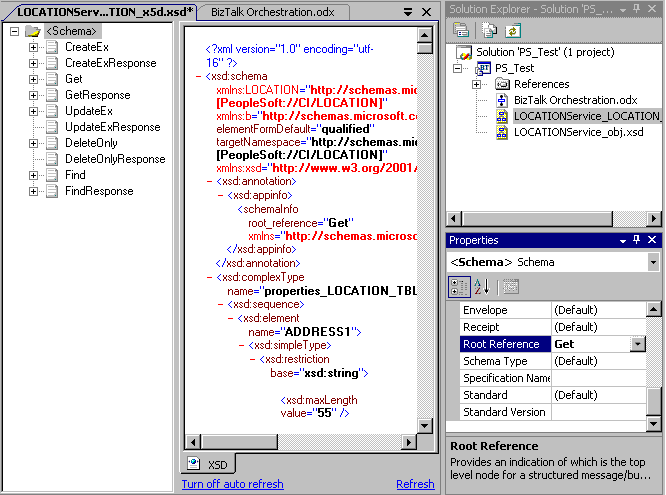The height and width of the screenshot is (495, 666).
Task: Click the Properties grid scroll down arrow
Action: tap(653, 423)
